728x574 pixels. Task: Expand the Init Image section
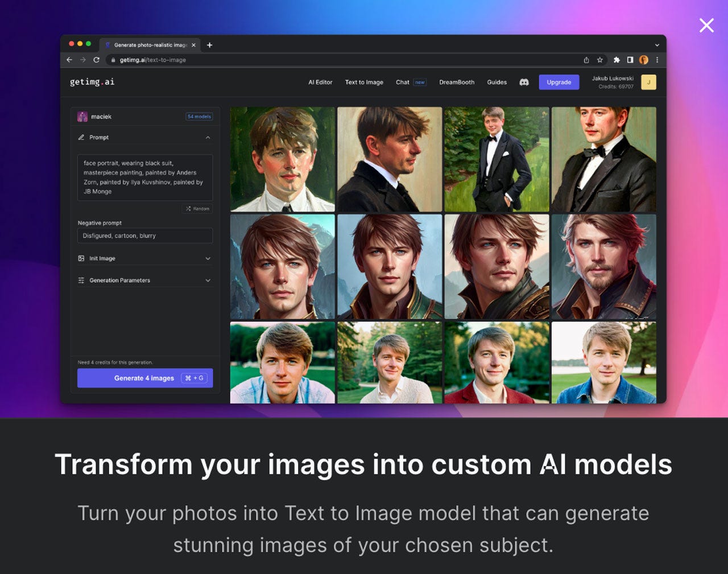pos(208,258)
